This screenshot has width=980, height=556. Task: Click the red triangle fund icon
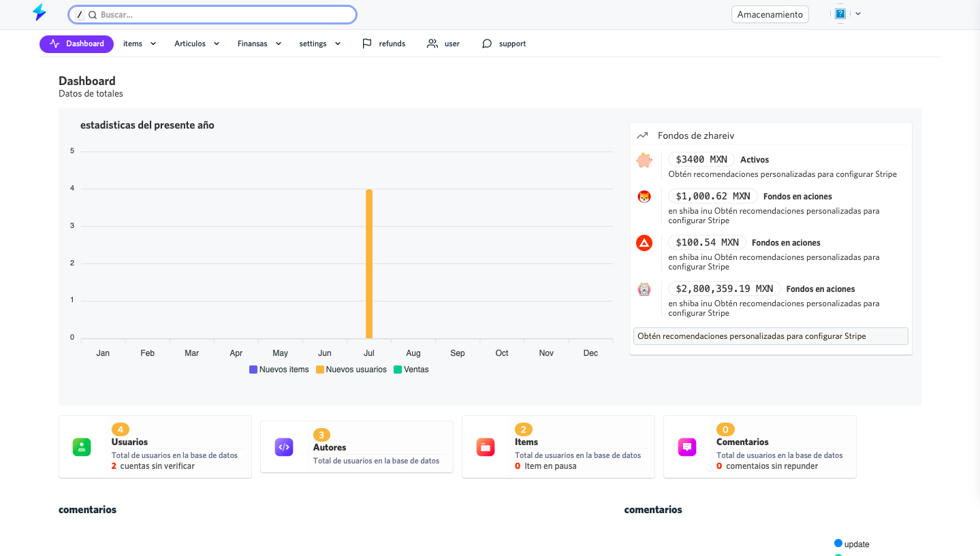pyautogui.click(x=644, y=243)
